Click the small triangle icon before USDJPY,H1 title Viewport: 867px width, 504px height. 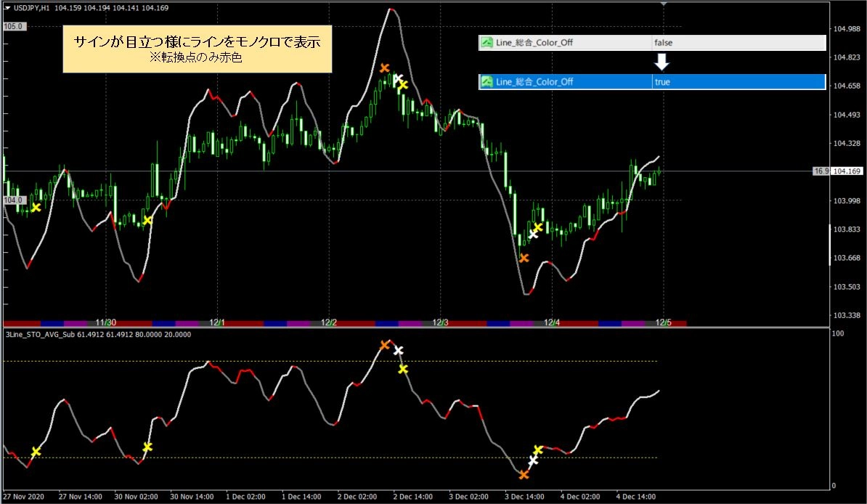pyautogui.click(x=7, y=8)
